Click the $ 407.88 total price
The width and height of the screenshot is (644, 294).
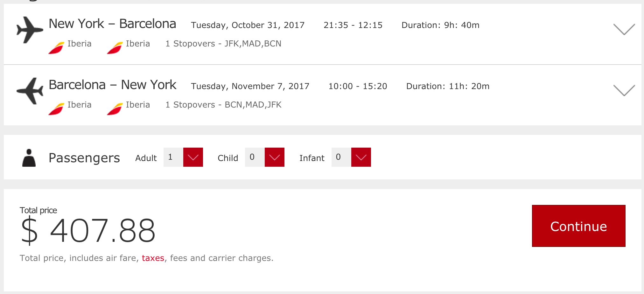click(88, 230)
